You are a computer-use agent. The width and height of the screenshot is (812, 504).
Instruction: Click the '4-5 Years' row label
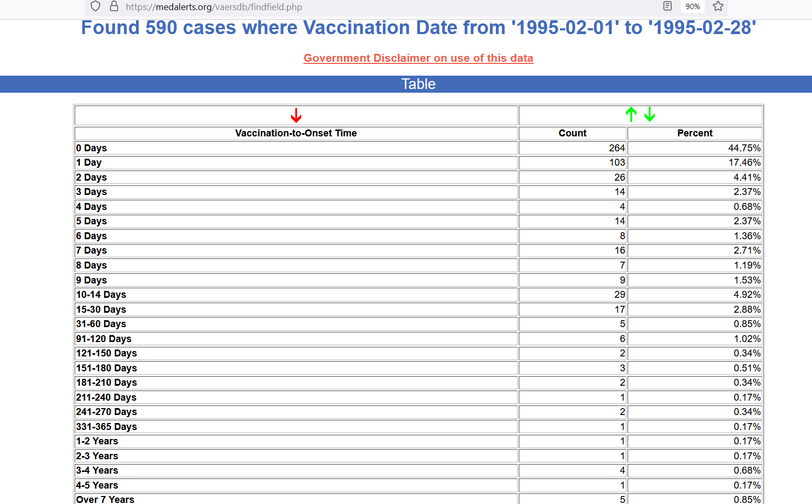[x=97, y=485]
